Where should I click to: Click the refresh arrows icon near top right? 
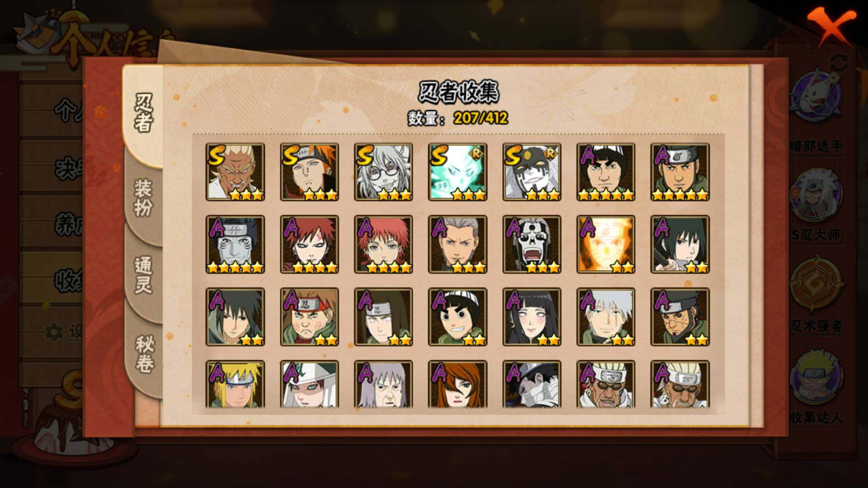click(840, 63)
